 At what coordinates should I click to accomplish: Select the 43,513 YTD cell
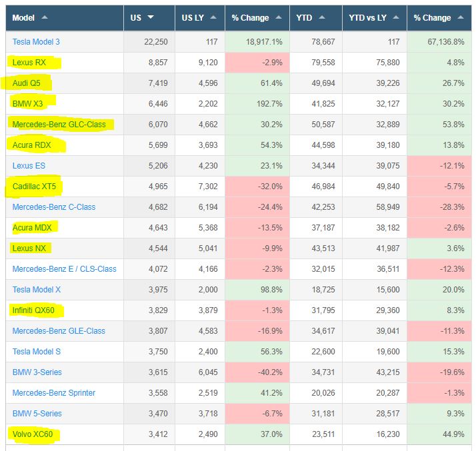[x=316, y=248]
